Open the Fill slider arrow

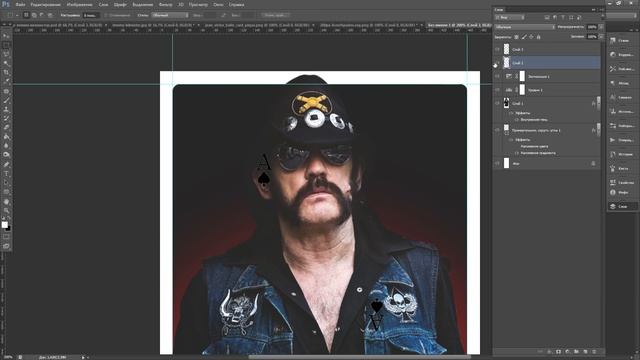point(601,37)
